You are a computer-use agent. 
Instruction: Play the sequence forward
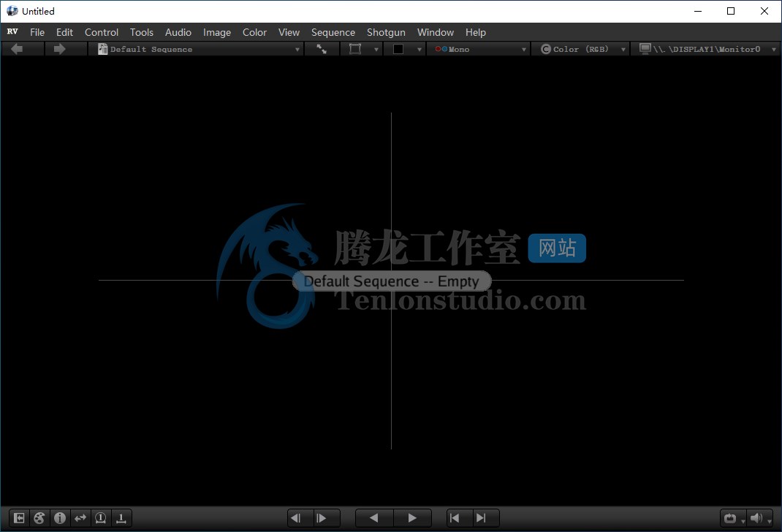[412, 518]
